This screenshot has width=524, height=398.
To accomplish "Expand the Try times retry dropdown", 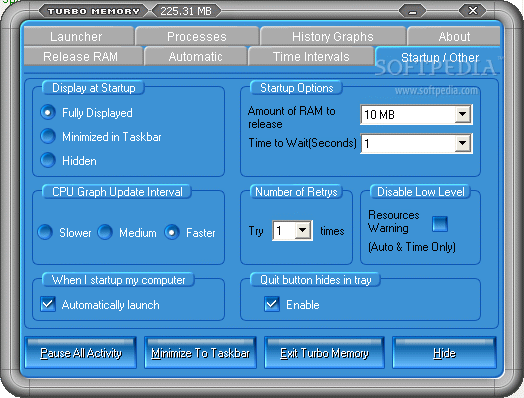I will tap(303, 230).
